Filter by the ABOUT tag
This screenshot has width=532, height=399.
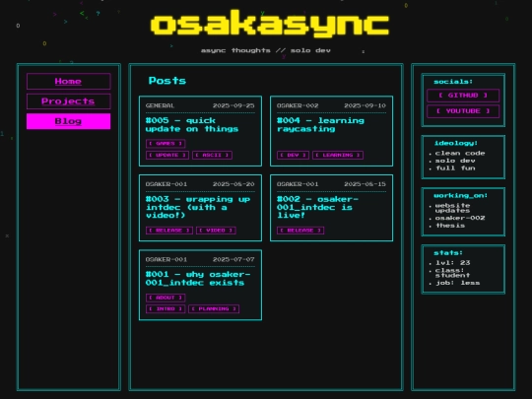(x=166, y=298)
